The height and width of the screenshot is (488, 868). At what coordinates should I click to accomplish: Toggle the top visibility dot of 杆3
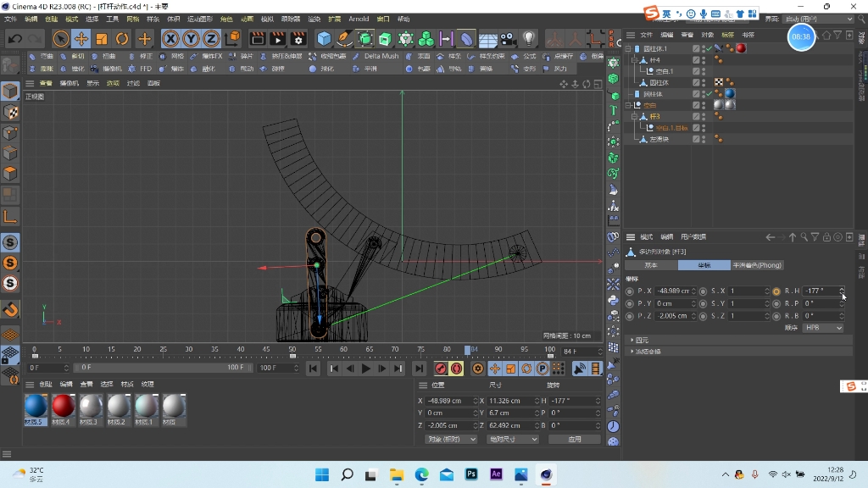click(x=703, y=114)
